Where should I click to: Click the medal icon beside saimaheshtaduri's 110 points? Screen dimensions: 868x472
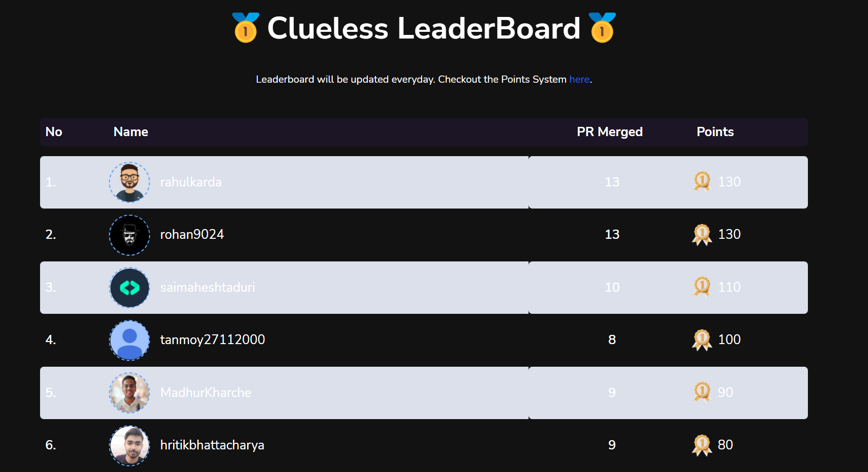tap(702, 288)
